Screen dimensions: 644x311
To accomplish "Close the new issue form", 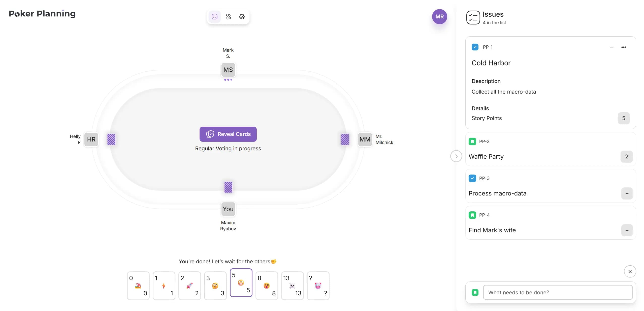I will point(630,271).
